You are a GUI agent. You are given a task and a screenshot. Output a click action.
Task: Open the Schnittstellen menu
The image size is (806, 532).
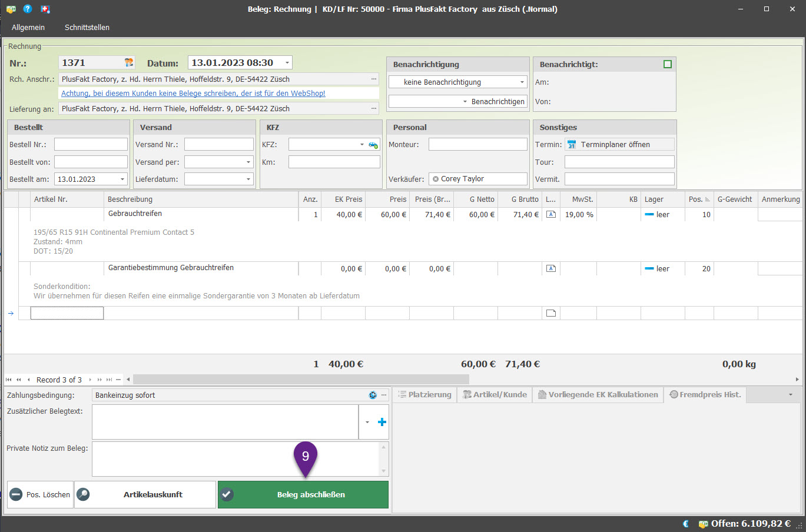[x=87, y=28]
